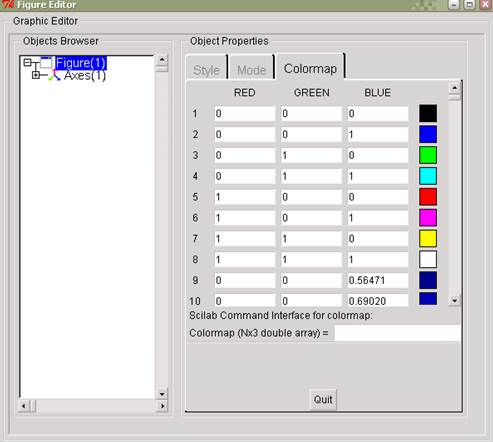Expand the Axes(1) tree node

pos(36,75)
